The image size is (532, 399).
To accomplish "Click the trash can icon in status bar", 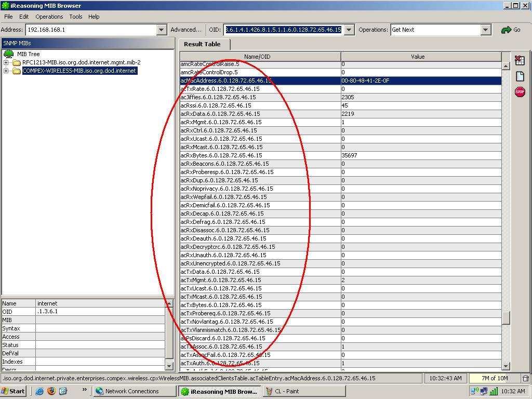I will tap(525, 378).
